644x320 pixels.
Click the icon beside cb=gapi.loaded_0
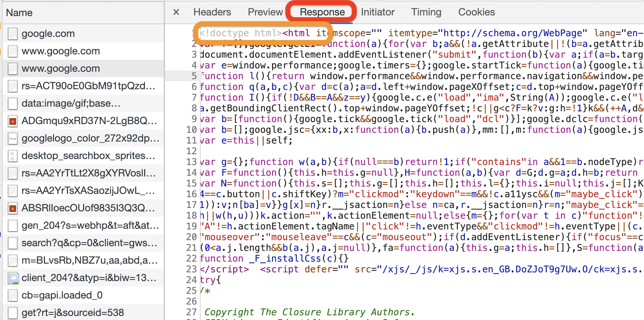[13, 296]
